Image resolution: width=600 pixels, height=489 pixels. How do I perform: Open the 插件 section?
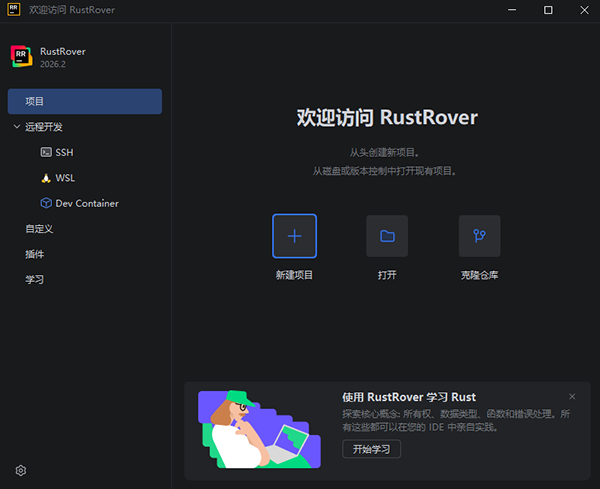(34, 254)
